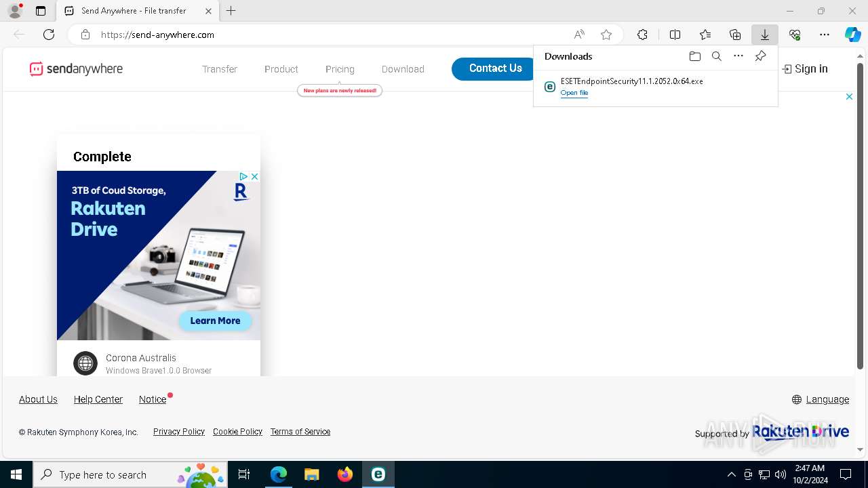Screen dimensions: 868x488
Task: Click the taskbar search box
Action: tap(130, 474)
